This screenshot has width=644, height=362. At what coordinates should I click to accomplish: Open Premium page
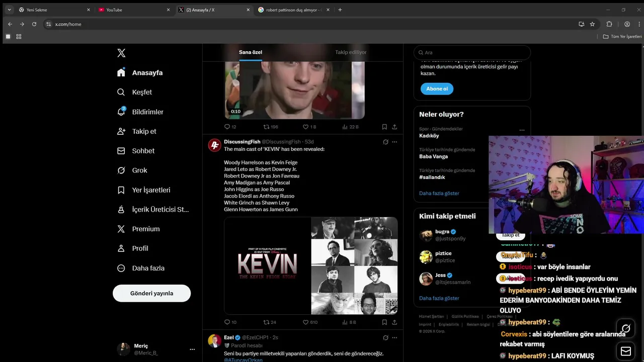click(x=138, y=229)
